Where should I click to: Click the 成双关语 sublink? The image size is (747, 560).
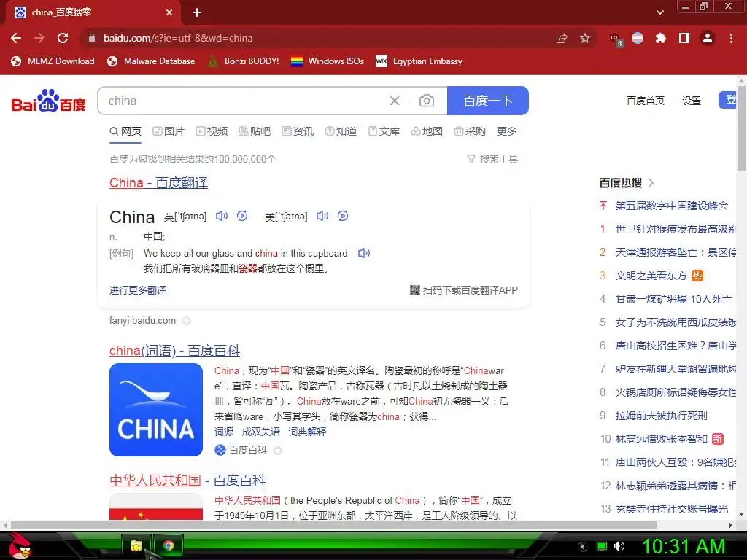pos(260,432)
